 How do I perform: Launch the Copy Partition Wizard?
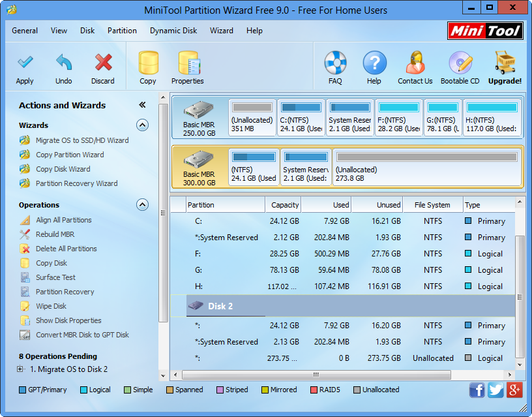tap(70, 155)
